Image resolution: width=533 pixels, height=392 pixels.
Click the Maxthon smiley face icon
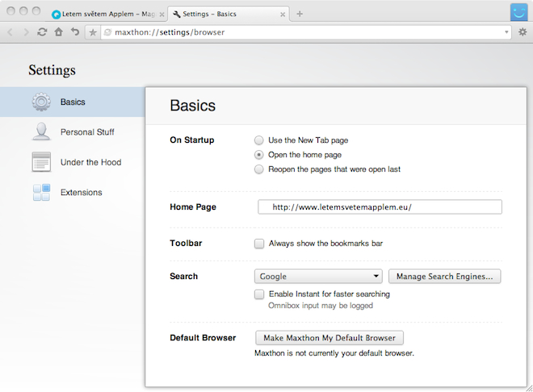tap(518, 12)
